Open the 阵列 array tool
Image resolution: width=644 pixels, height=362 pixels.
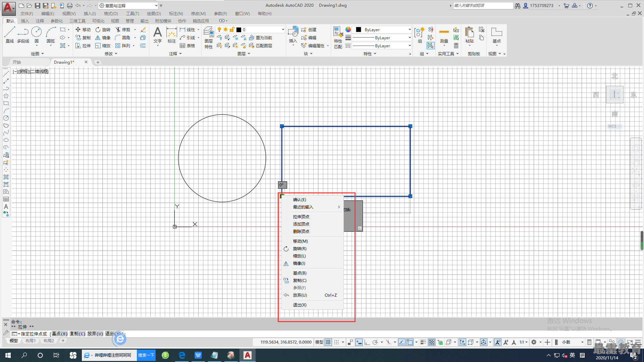tap(123, 46)
